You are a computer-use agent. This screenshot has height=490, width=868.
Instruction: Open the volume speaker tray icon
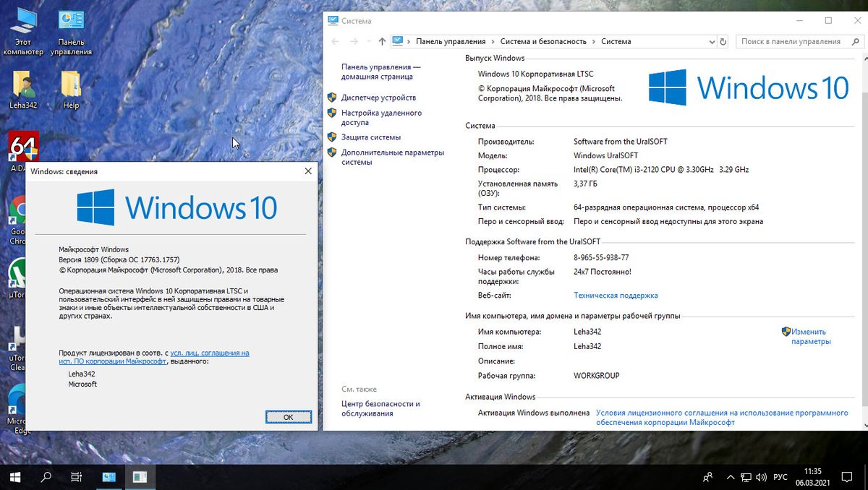(x=762, y=478)
